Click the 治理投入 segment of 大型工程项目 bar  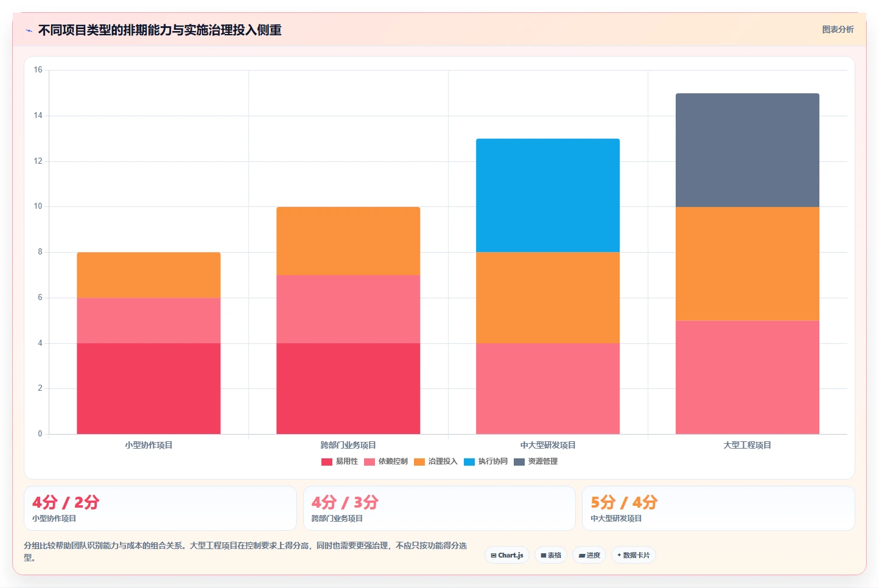pos(748,264)
